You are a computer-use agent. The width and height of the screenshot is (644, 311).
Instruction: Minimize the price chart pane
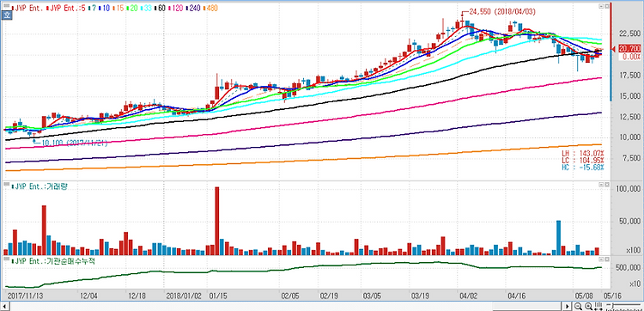point(601,7)
